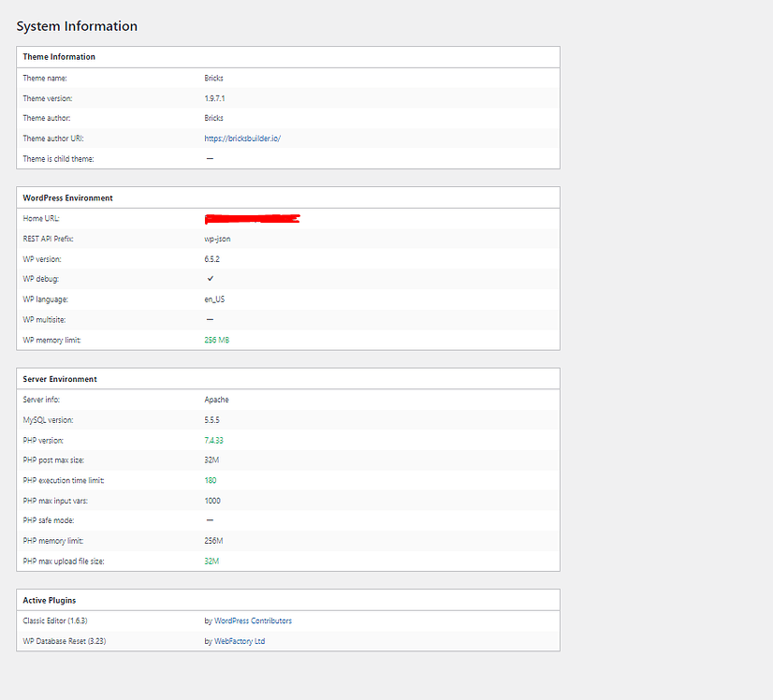Screen dimensions: 773x700
Task: Click the WP multisite dash value
Action: tap(210, 319)
